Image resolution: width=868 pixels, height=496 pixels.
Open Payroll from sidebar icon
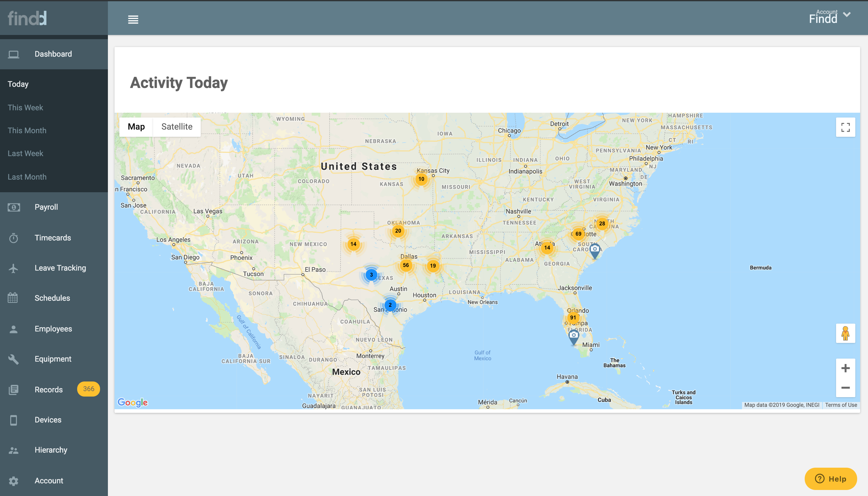[14, 207]
